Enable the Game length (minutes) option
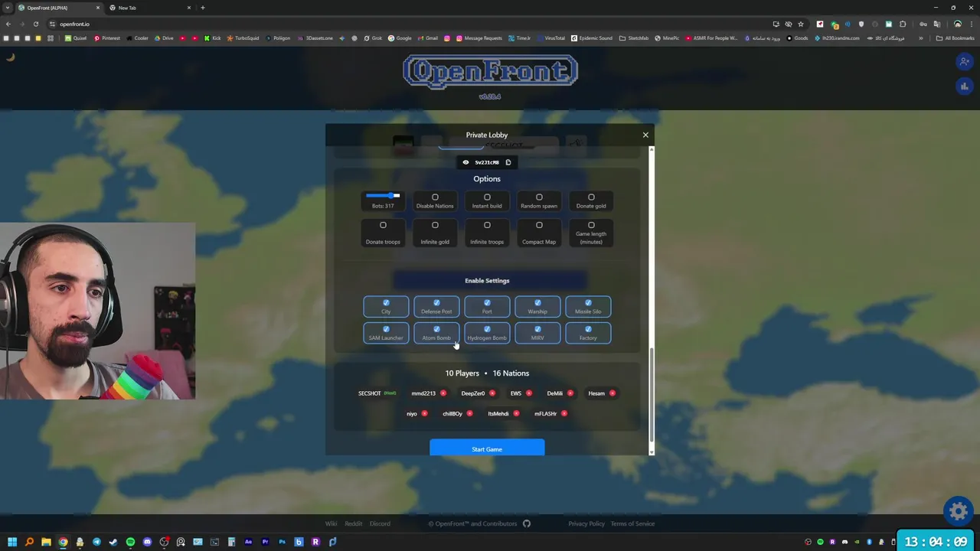 (591, 233)
